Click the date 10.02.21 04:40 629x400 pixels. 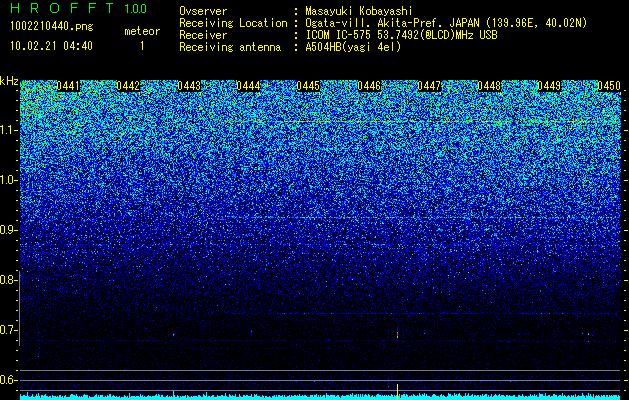click(51, 46)
